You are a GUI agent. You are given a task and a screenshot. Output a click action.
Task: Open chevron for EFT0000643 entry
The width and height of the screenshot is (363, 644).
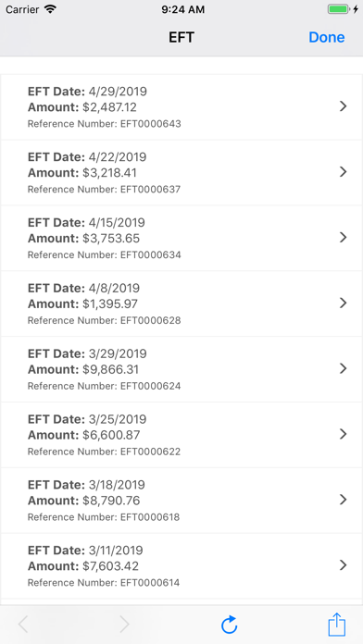344,106
